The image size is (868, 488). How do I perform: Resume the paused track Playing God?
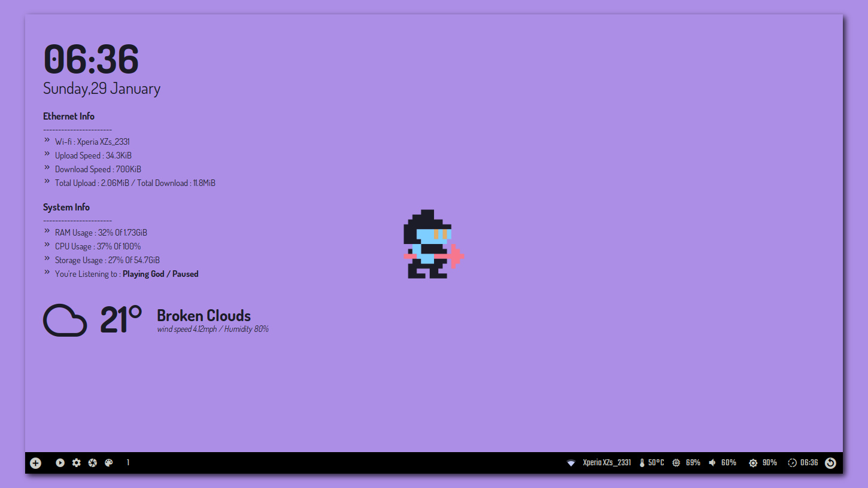pos(160,273)
